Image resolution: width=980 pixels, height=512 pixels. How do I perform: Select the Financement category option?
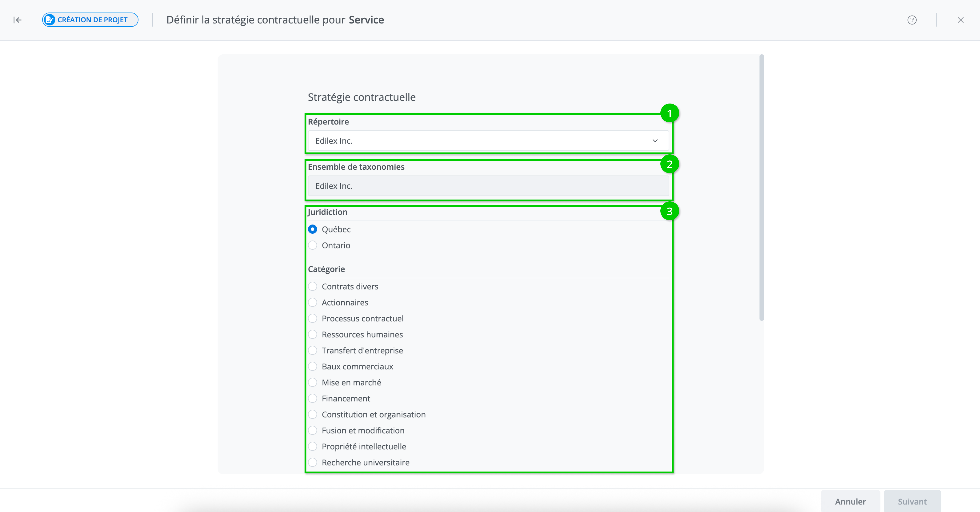[x=312, y=398]
